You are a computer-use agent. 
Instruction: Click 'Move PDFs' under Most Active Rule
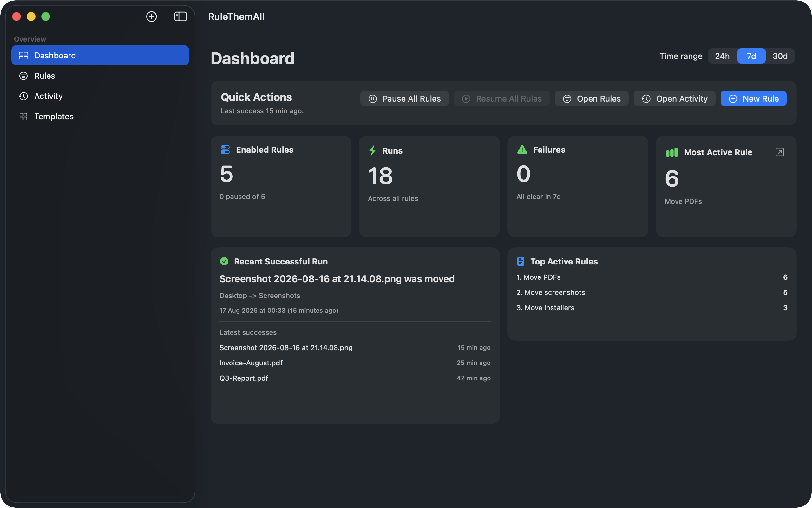(x=683, y=201)
